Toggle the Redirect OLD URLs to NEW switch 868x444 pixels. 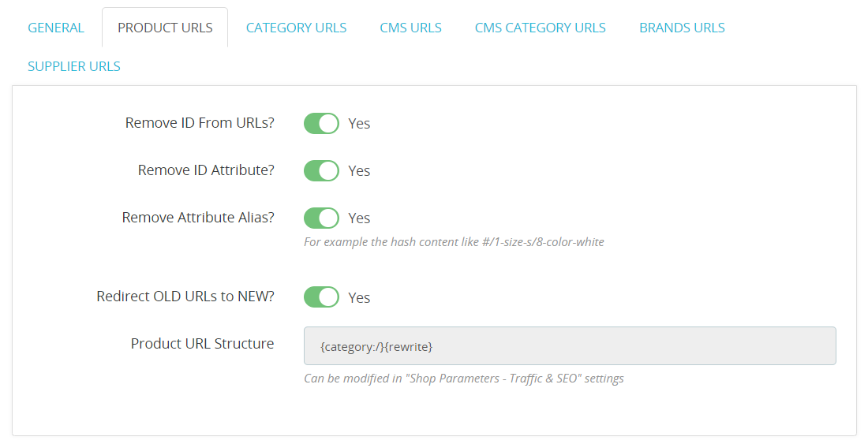tap(321, 297)
